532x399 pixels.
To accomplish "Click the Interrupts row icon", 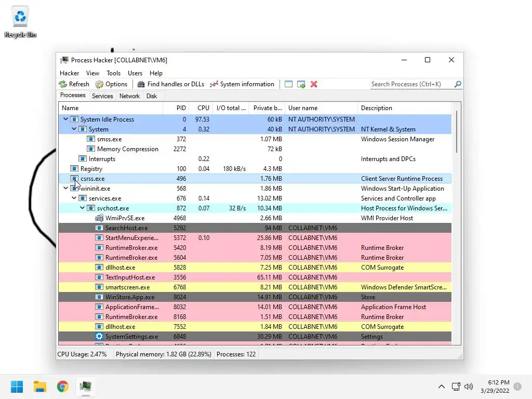I will [x=83, y=158].
